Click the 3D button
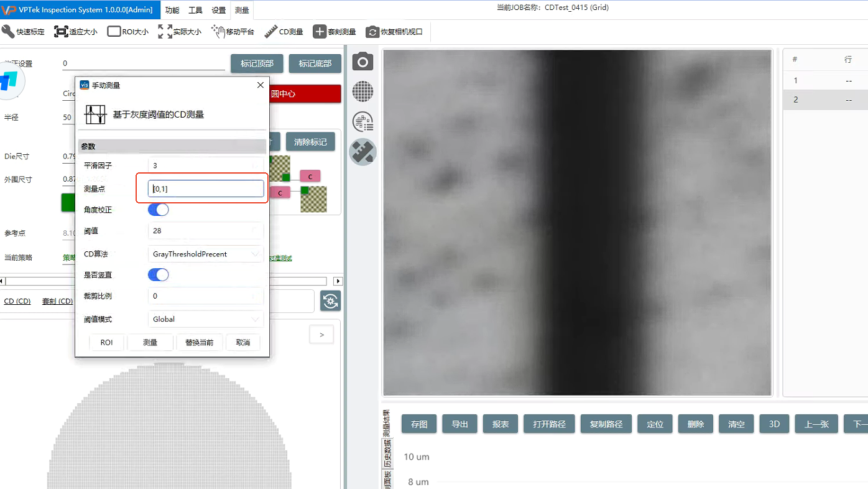This screenshot has height=489, width=868. point(774,424)
